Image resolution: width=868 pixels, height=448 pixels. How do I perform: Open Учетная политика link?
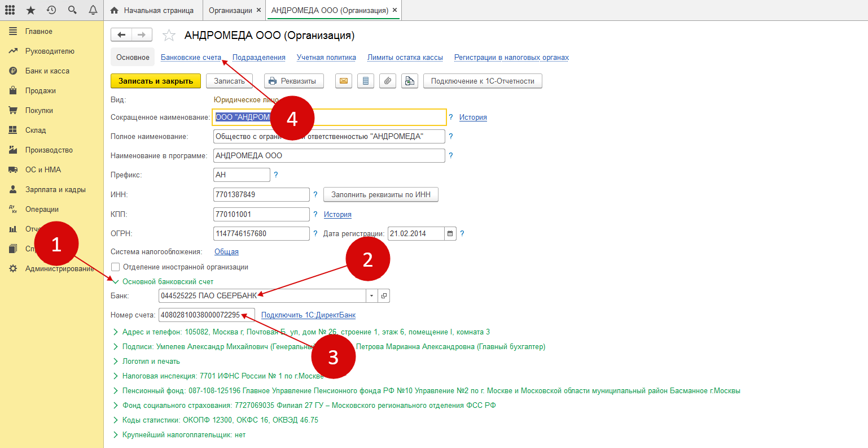[326, 58]
